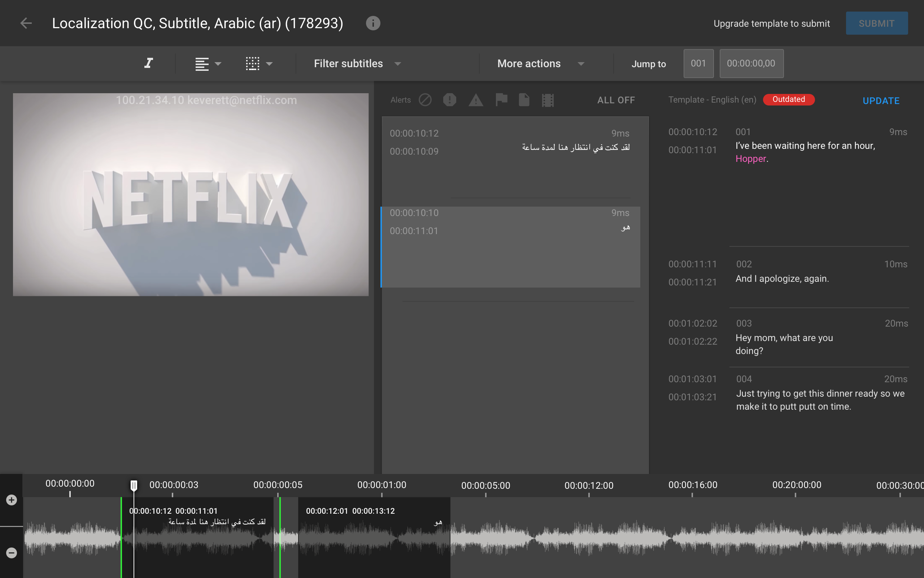Click out-time 00:00:10:09 of first Arabic event
Image resolution: width=924 pixels, height=578 pixels.
pyautogui.click(x=414, y=151)
